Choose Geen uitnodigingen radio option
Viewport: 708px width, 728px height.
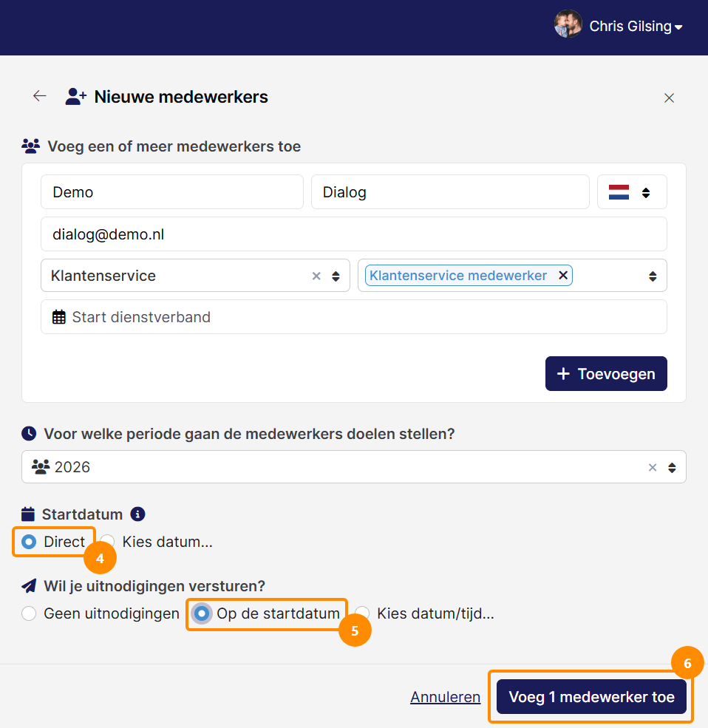tap(29, 613)
